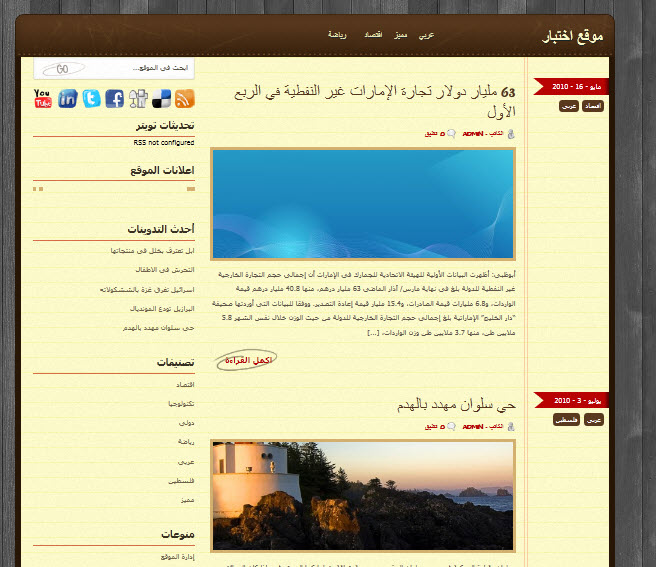The height and width of the screenshot is (567, 656).
Task: Open تكنولوجيا category in sidebar list
Action: pyautogui.click(x=181, y=403)
